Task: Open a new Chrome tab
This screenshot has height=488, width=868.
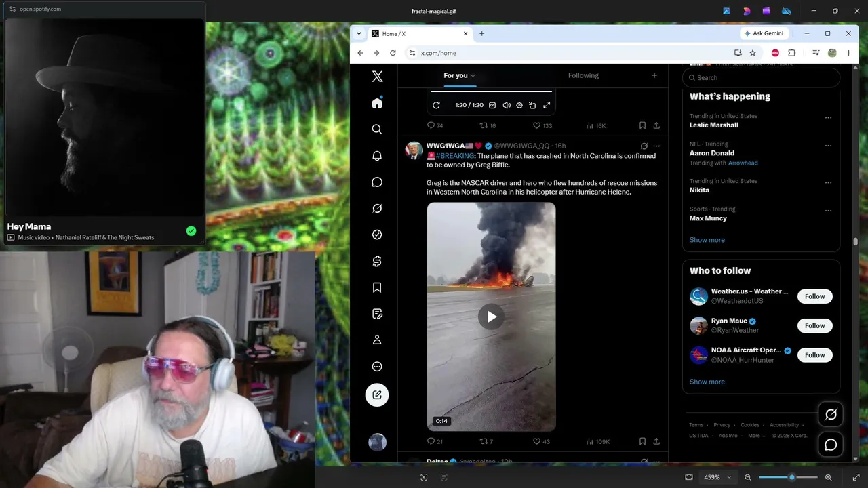Action: (481, 33)
